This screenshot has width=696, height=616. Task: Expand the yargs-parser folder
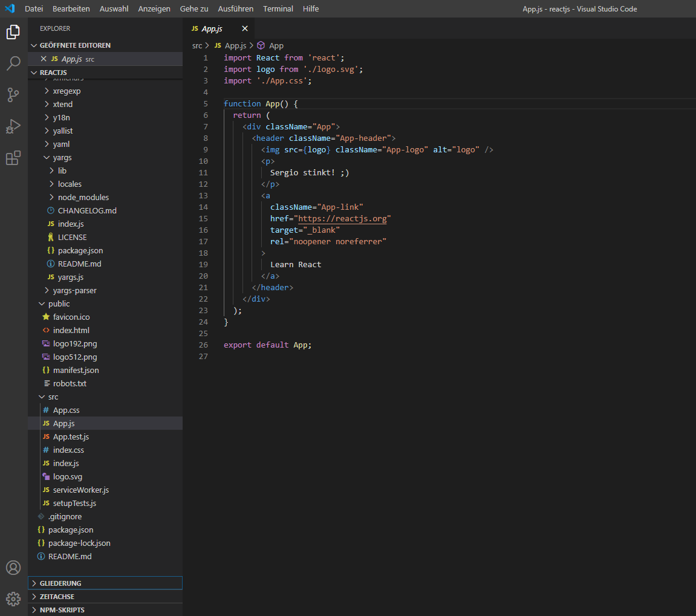[47, 291]
